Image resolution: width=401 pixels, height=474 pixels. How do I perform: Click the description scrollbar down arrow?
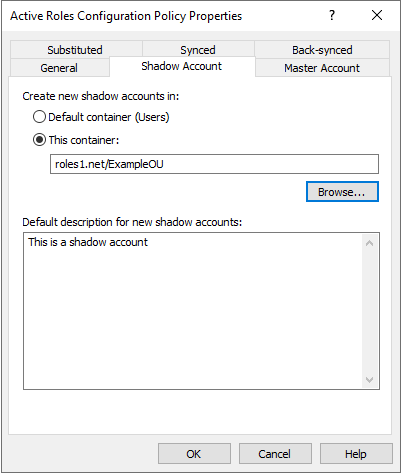(369, 380)
